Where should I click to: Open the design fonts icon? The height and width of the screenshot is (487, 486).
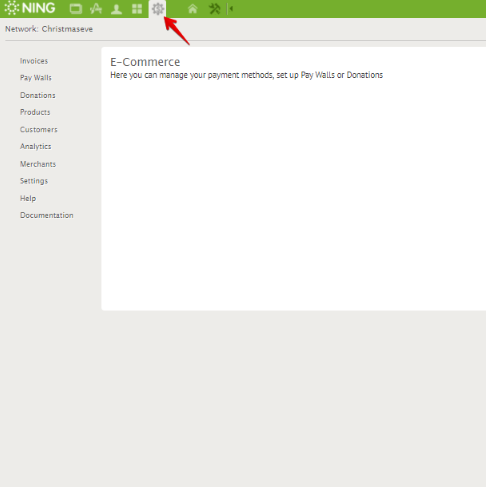(x=96, y=9)
